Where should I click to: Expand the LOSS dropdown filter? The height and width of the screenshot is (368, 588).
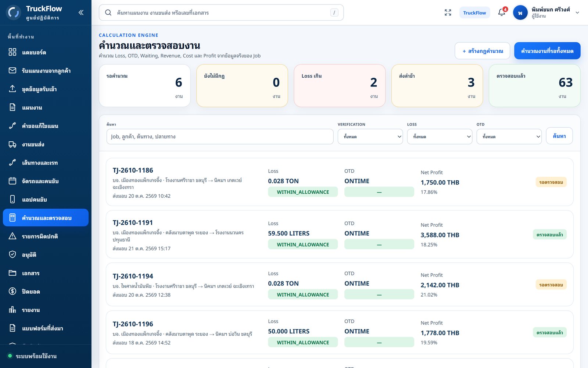[440, 137]
